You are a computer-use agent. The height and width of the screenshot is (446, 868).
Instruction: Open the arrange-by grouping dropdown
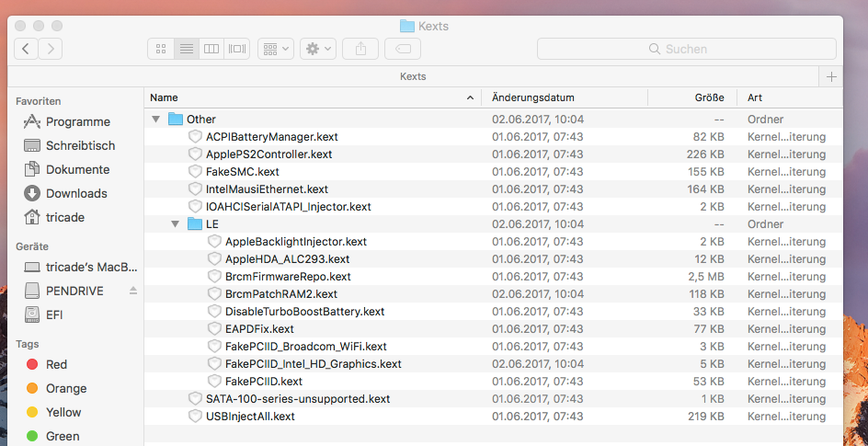276,49
